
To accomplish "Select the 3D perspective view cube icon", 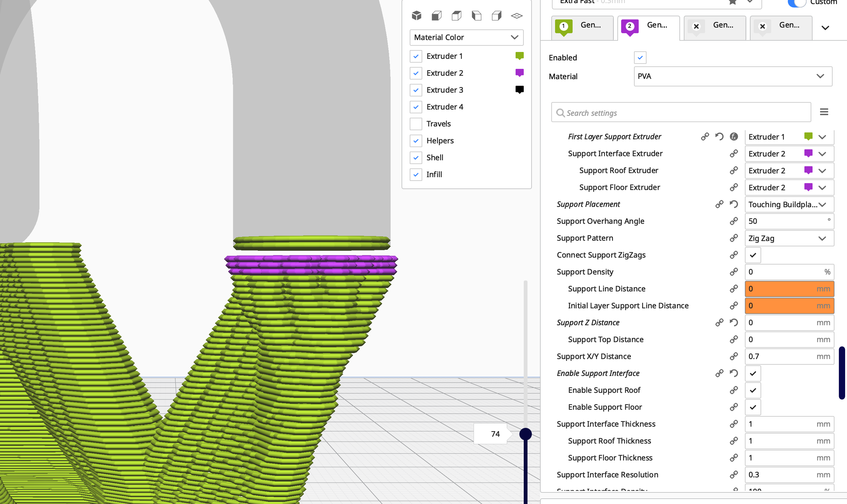I will coord(417,16).
